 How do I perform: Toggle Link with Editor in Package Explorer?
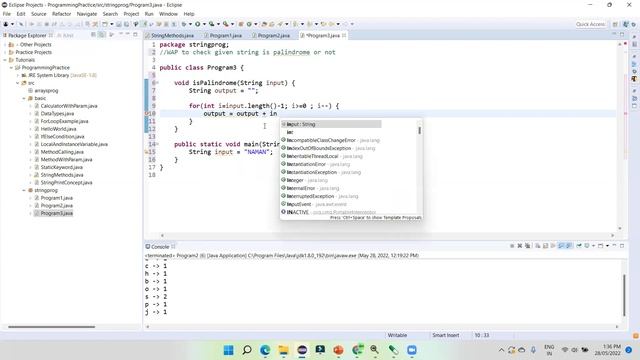click(102, 35)
